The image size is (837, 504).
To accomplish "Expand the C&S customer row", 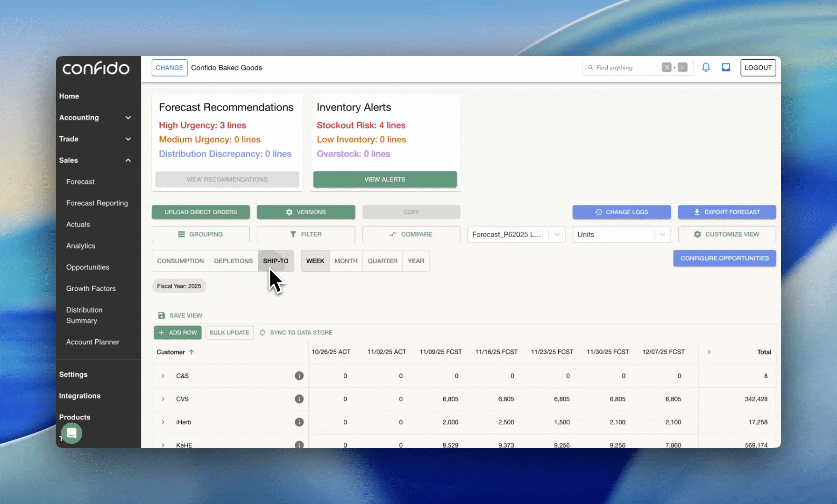I will pos(163,376).
